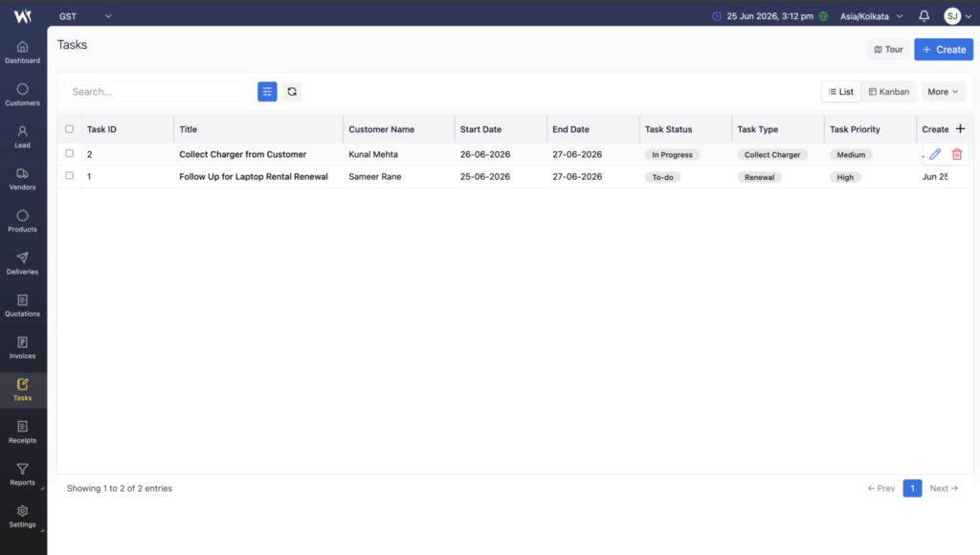Expand the More dropdown
The width and height of the screenshot is (980, 555).
943,91
